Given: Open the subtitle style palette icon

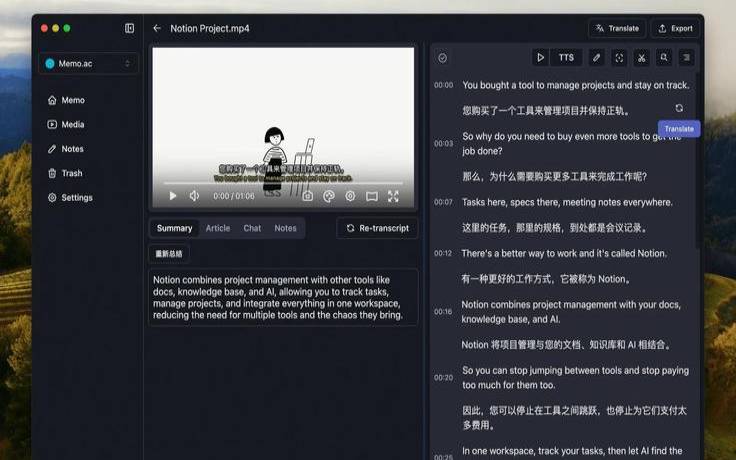Looking at the screenshot, I should 329,196.
